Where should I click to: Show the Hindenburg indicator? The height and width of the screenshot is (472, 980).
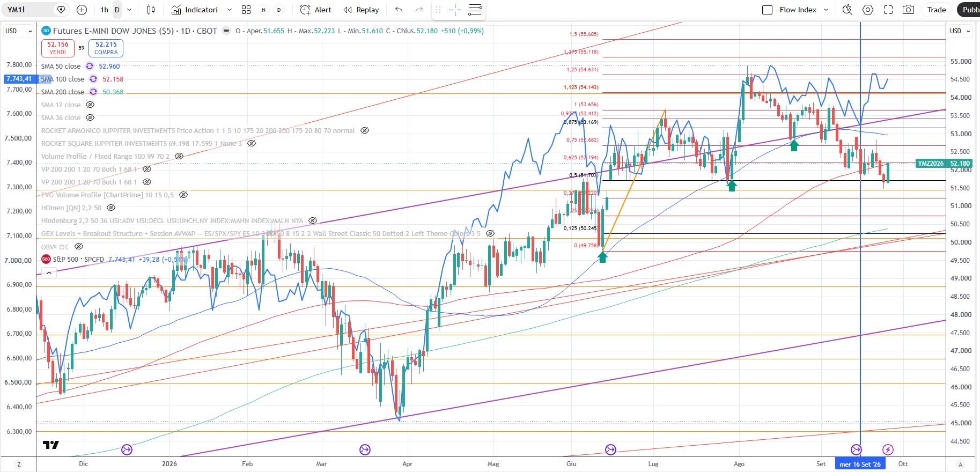(313, 221)
